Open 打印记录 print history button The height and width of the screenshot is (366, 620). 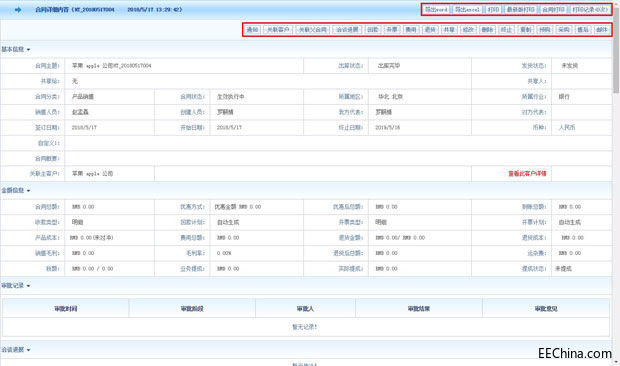[590, 9]
